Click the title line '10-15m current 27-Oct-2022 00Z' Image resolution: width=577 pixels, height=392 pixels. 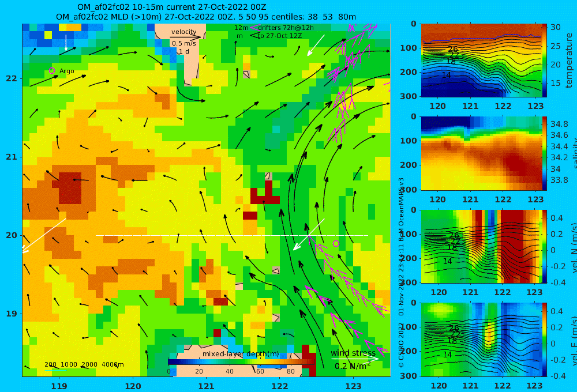172,7
